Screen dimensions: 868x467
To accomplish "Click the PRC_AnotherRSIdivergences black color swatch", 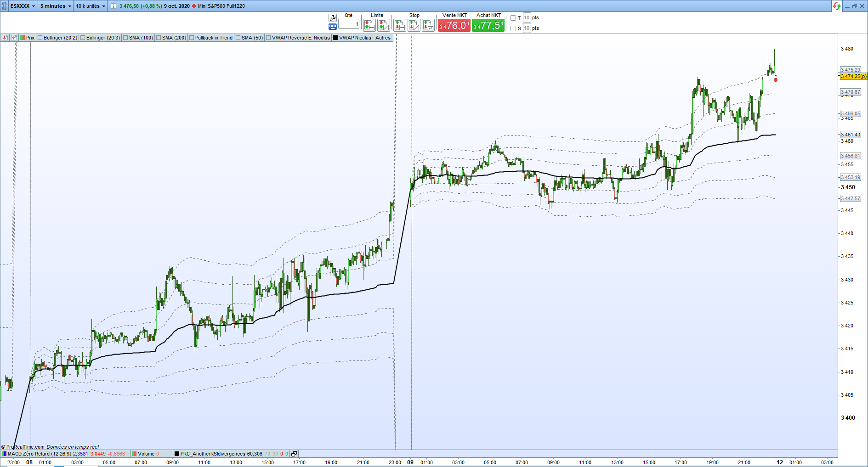I will [x=177, y=454].
